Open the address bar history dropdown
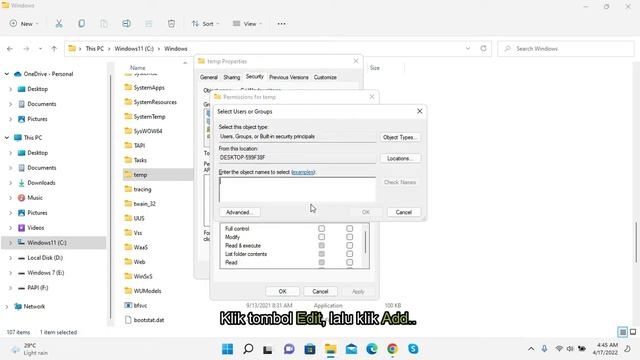The width and height of the screenshot is (640, 360). [468, 48]
